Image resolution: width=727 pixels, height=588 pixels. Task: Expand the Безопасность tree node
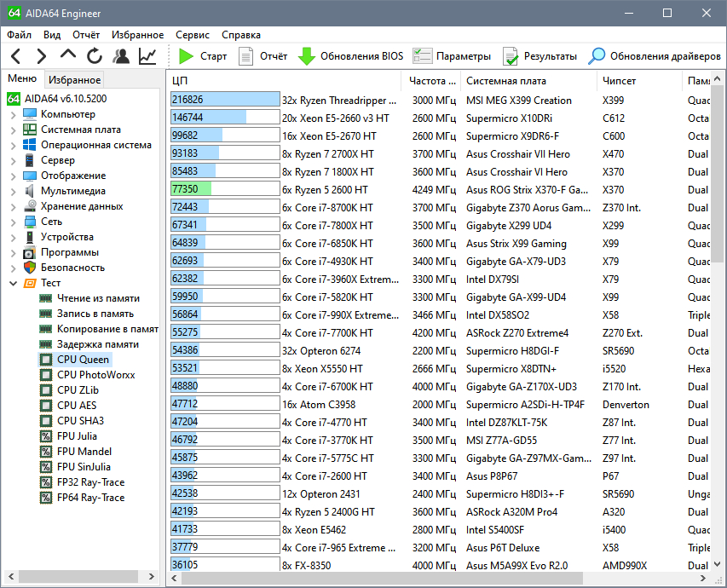point(14,268)
